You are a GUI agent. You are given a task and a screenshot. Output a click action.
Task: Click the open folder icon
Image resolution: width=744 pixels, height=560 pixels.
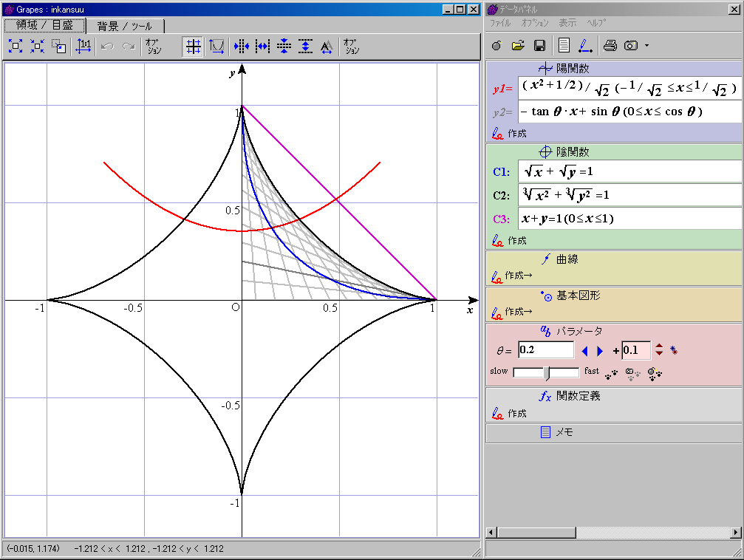[518, 46]
